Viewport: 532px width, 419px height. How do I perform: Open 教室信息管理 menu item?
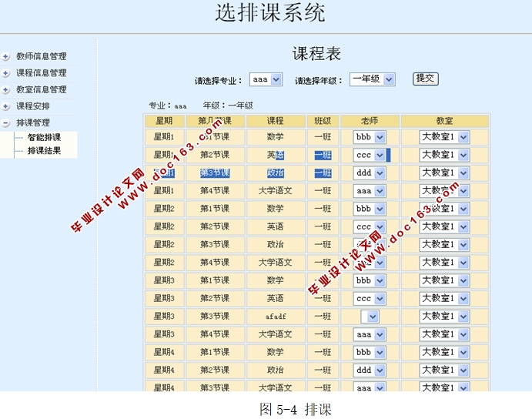tap(42, 89)
